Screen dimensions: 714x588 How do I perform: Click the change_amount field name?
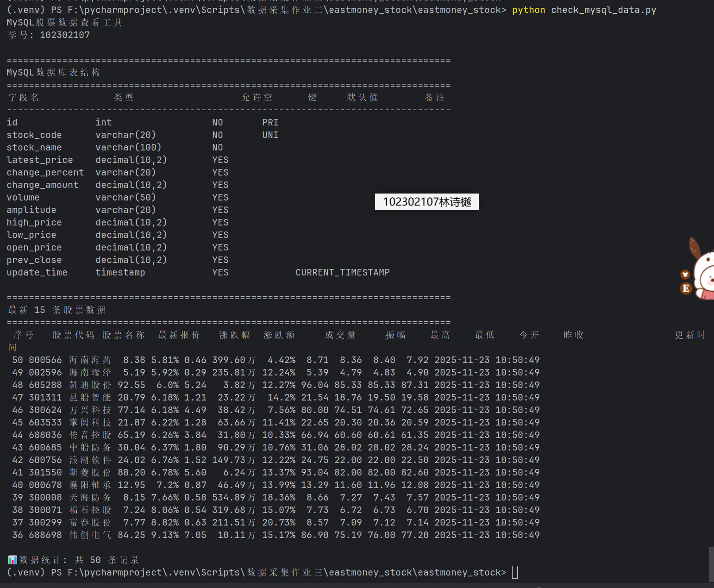(x=43, y=185)
